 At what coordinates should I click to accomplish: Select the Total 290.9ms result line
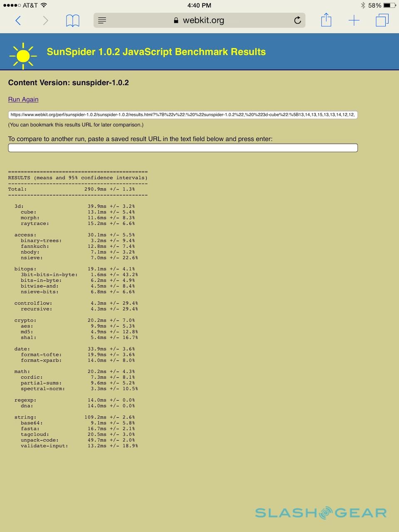click(71, 189)
